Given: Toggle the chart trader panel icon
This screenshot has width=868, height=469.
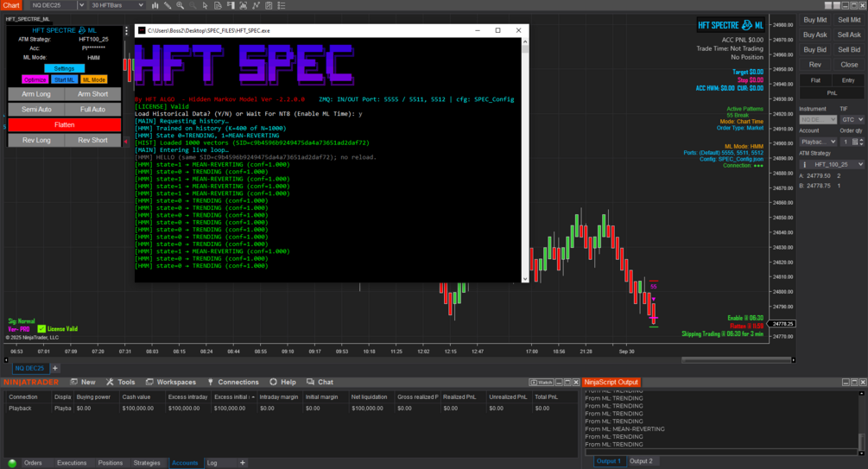Looking at the screenshot, I should [x=231, y=5].
